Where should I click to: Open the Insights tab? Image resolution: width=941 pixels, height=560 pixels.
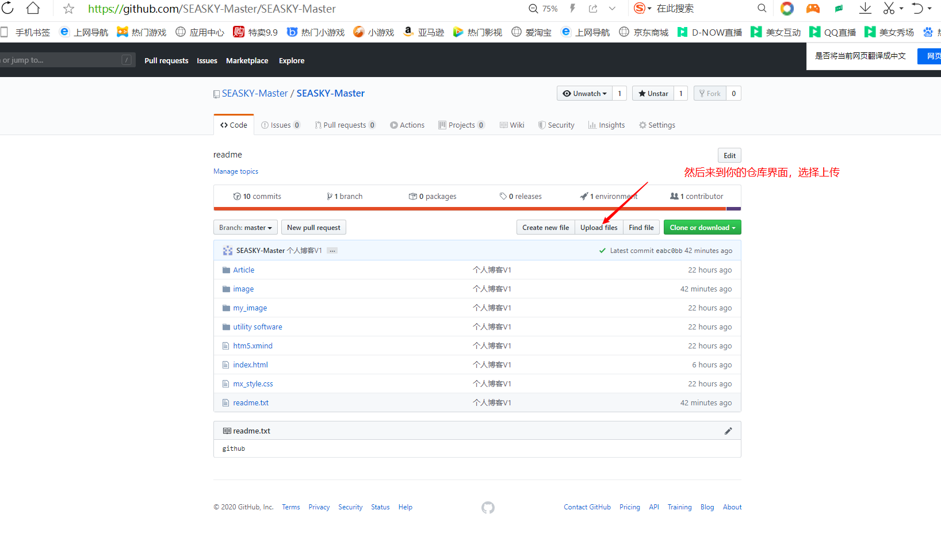coord(606,125)
